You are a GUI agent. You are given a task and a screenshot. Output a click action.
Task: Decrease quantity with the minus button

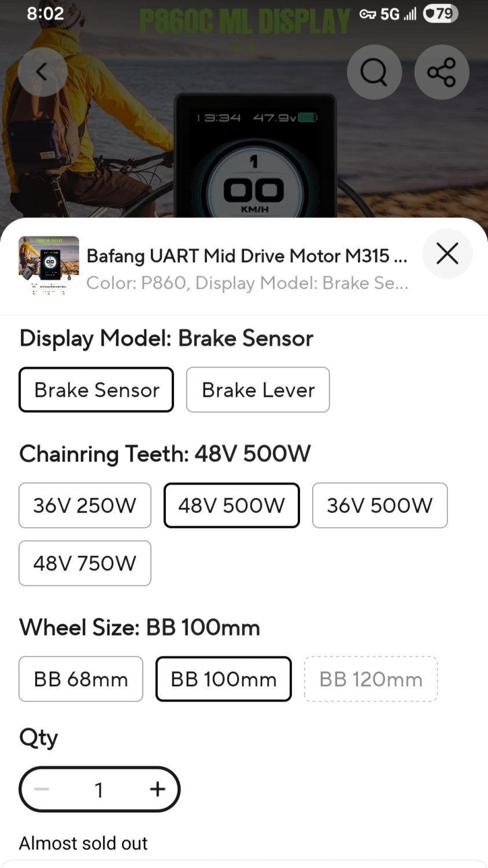pyautogui.click(x=41, y=789)
